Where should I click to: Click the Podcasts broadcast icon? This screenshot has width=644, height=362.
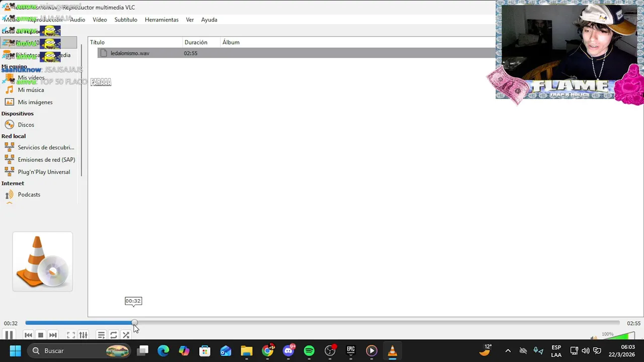coord(9,195)
